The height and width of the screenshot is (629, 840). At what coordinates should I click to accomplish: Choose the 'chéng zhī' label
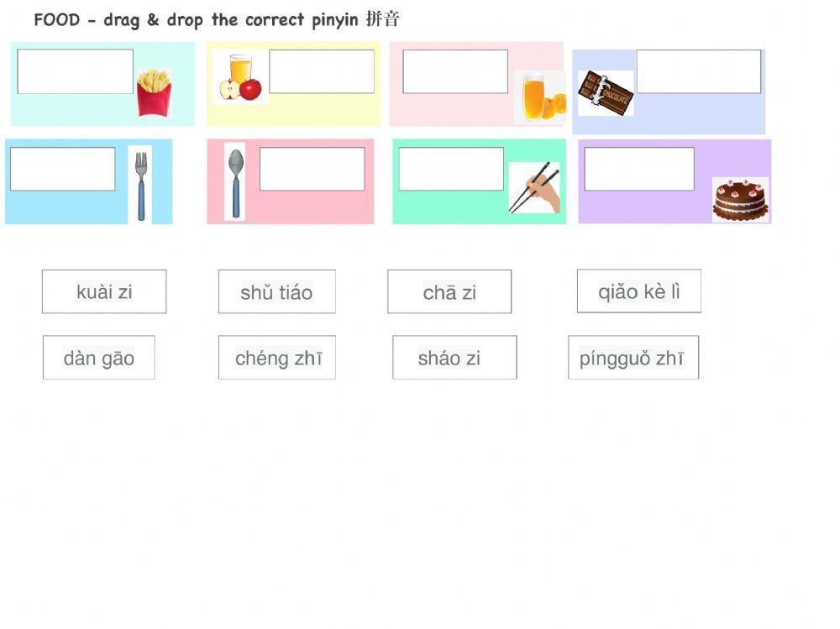click(x=277, y=358)
